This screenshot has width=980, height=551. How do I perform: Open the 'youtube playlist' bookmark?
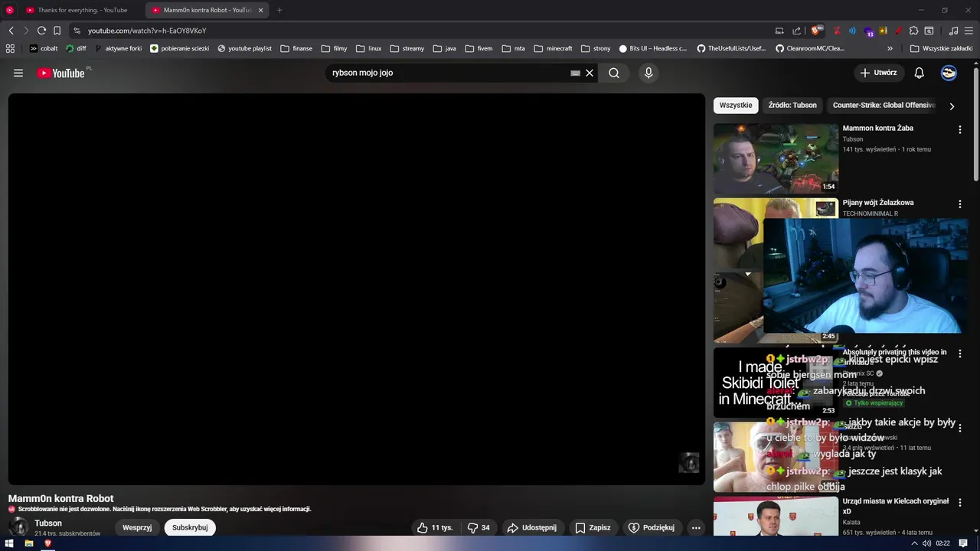(x=244, y=48)
